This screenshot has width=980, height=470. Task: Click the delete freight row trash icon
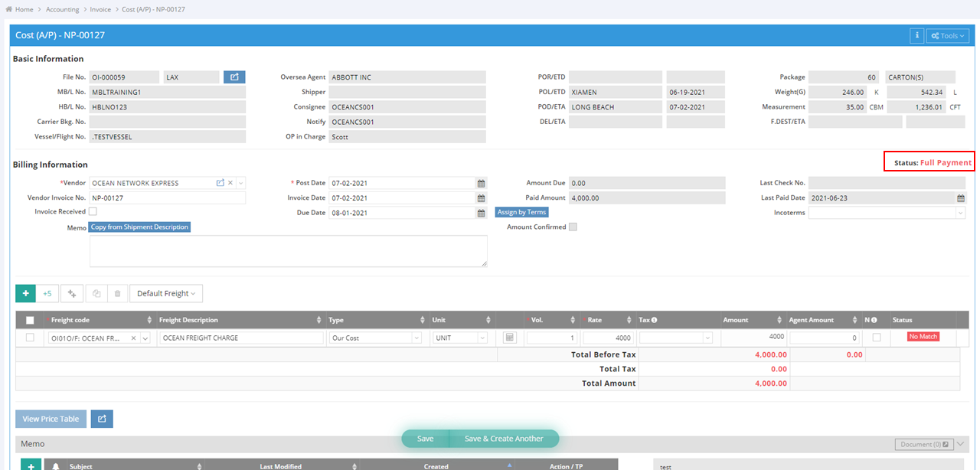[x=116, y=293]
